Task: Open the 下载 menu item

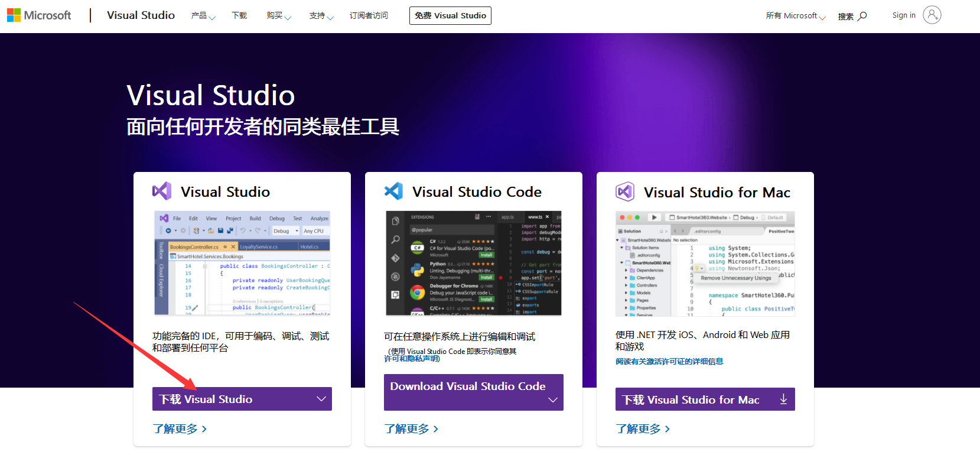Action: [x=239, y=16]
